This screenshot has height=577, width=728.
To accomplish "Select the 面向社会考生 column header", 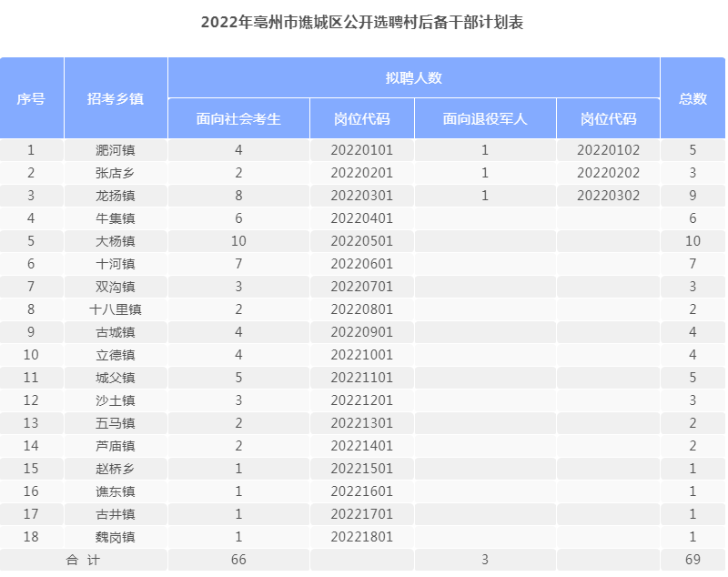I will (238, 119).
